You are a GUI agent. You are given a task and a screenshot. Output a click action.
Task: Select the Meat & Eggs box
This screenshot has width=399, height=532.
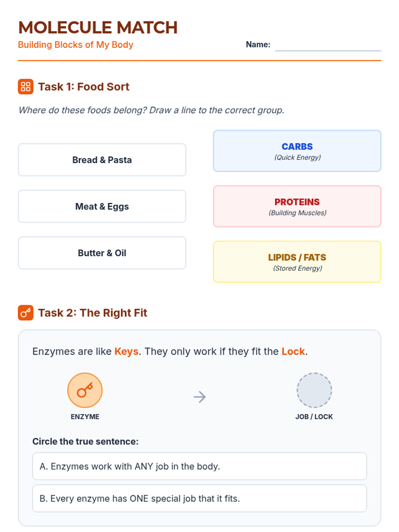click(102, 206)
